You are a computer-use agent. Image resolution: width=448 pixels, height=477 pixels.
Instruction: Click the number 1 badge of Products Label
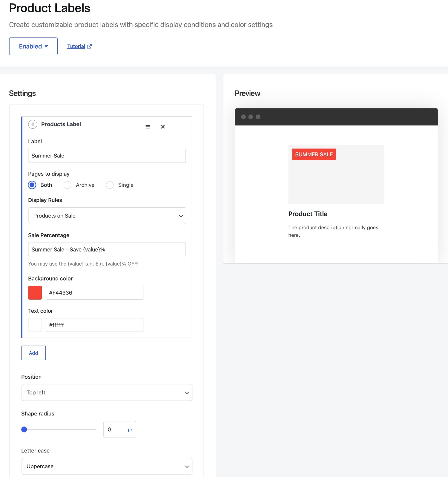[33, 124]
